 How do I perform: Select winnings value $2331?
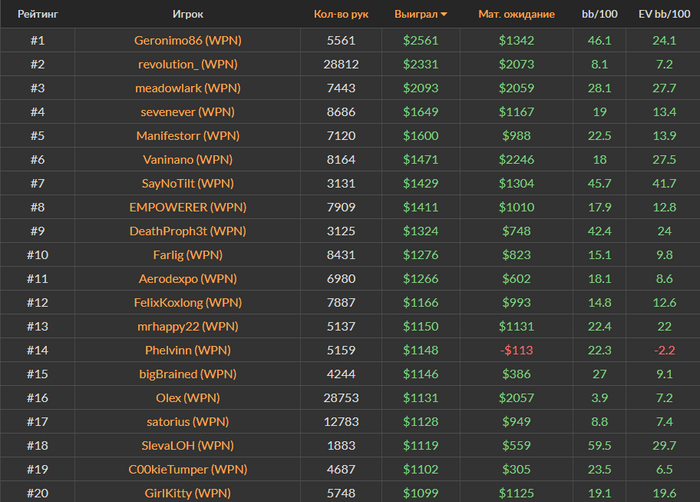[421, 64]
